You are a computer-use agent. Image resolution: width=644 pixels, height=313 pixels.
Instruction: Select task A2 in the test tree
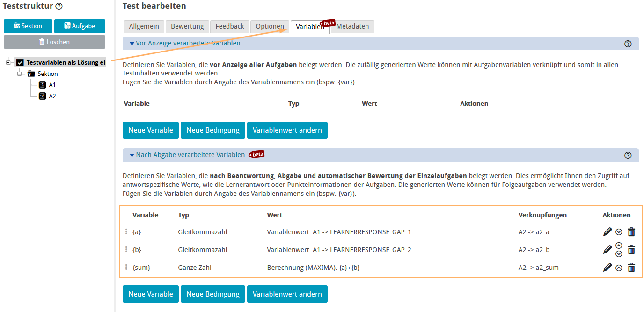(52, 96)
